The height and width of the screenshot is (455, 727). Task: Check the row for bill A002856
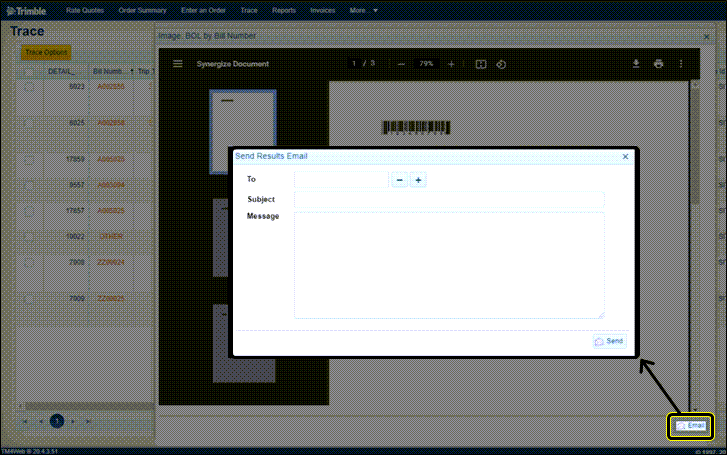click(x=29, y=87)
